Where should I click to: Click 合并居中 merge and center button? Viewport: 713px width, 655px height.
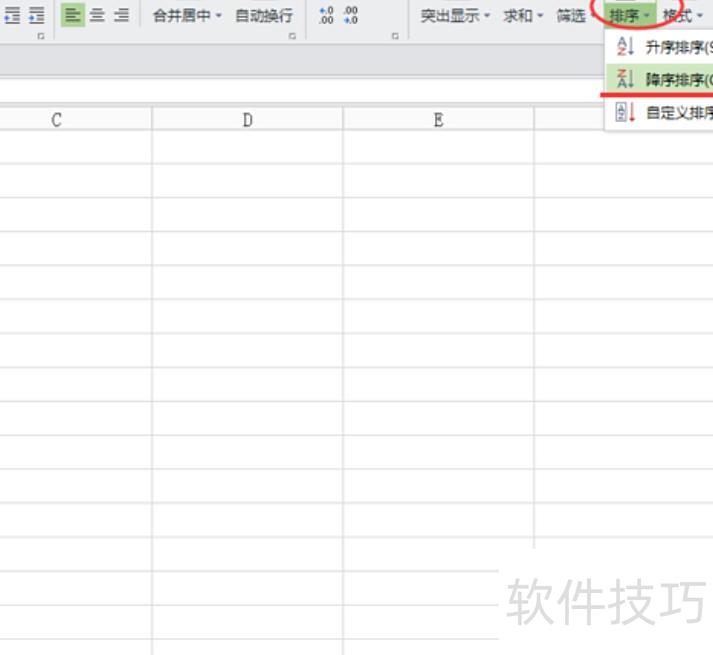[x=182, y=16]
